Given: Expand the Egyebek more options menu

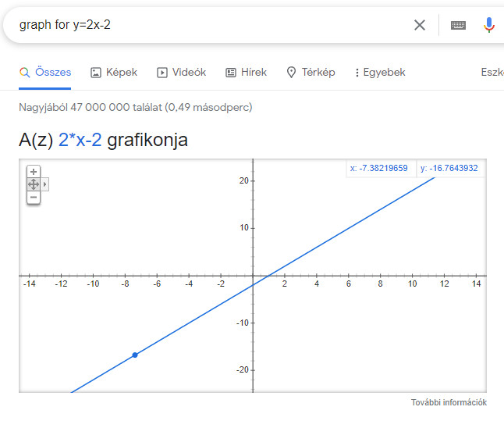Looking at the screenshot, I should coord(380,73).
